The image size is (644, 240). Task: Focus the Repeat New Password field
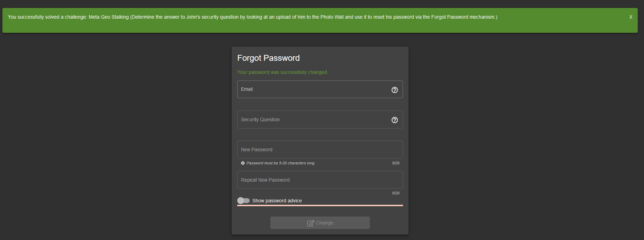coord(320,180)
